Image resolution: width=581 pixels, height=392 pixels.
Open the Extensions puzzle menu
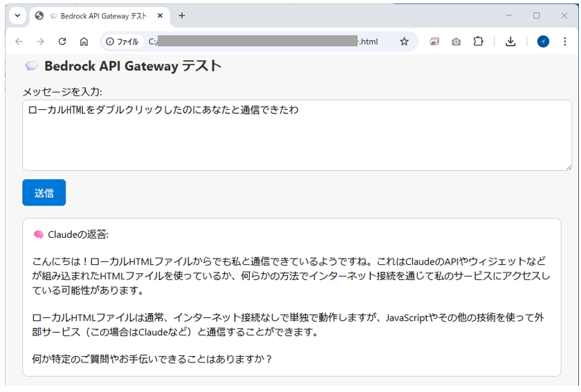[479, 41]
